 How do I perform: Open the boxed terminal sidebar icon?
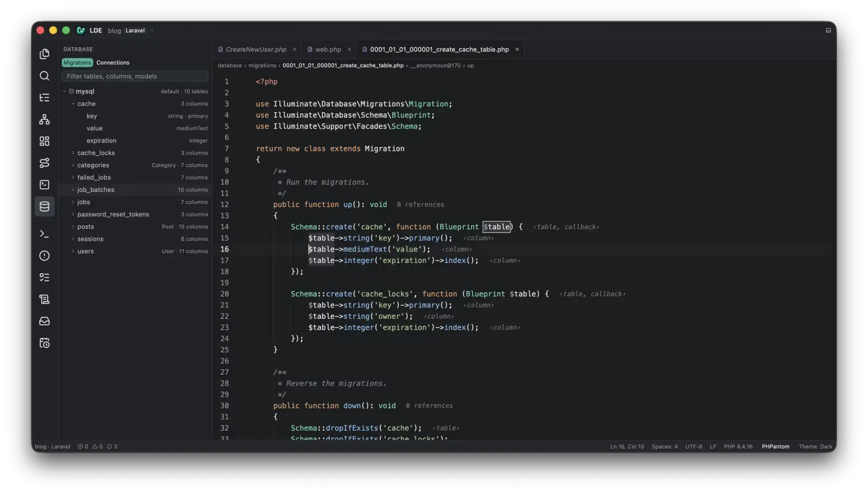pos(44,185)
